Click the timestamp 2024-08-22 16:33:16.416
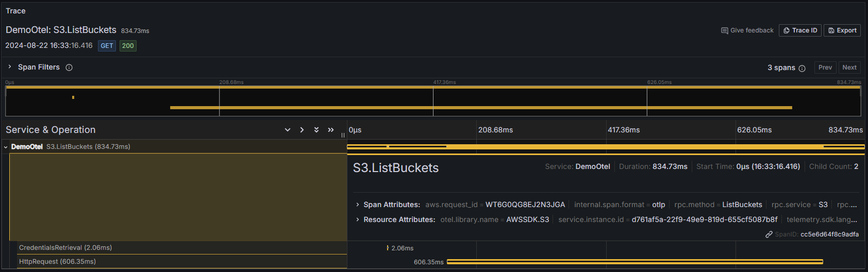 pos(49,45)
